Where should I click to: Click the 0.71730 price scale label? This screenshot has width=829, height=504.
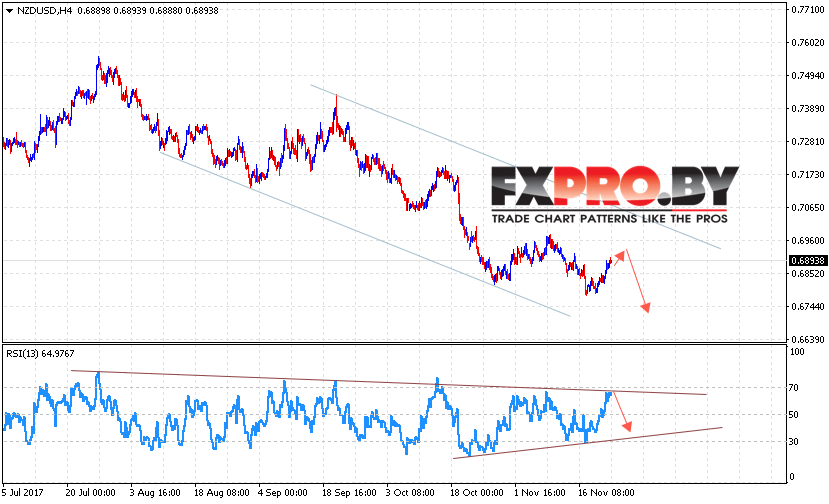coord(807,175)
